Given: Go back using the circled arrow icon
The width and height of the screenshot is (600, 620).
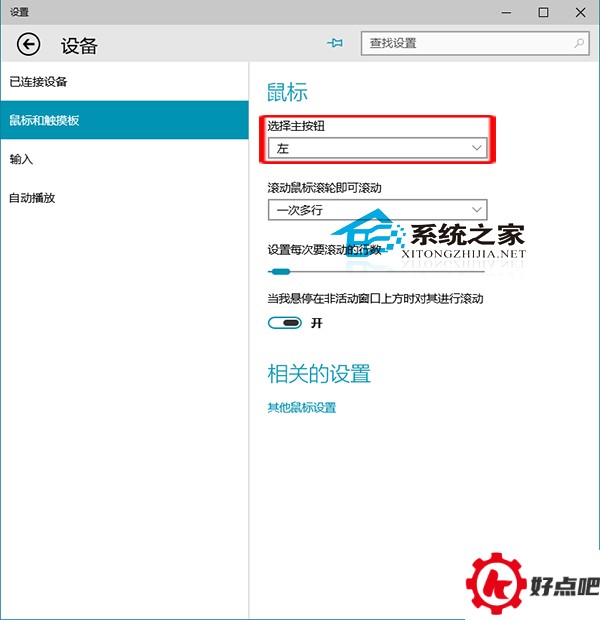Looking at the screenshot, I should point(28,44).
